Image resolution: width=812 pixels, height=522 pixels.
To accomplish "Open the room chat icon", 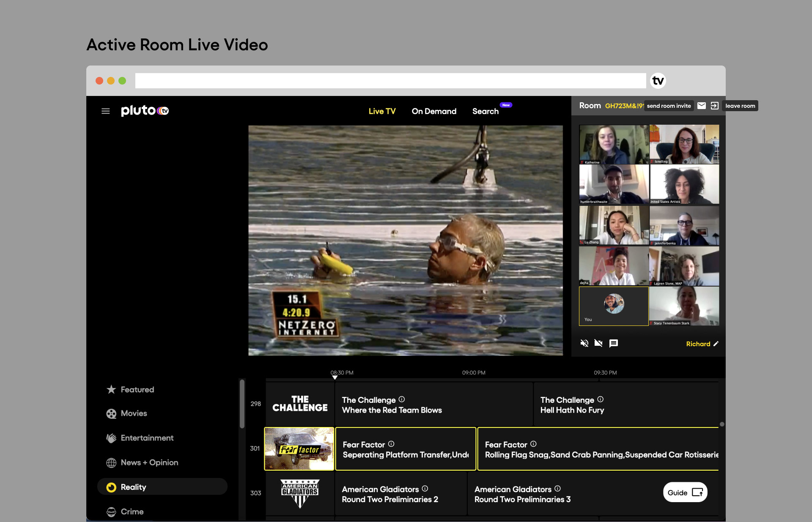I will coord(613,343).
